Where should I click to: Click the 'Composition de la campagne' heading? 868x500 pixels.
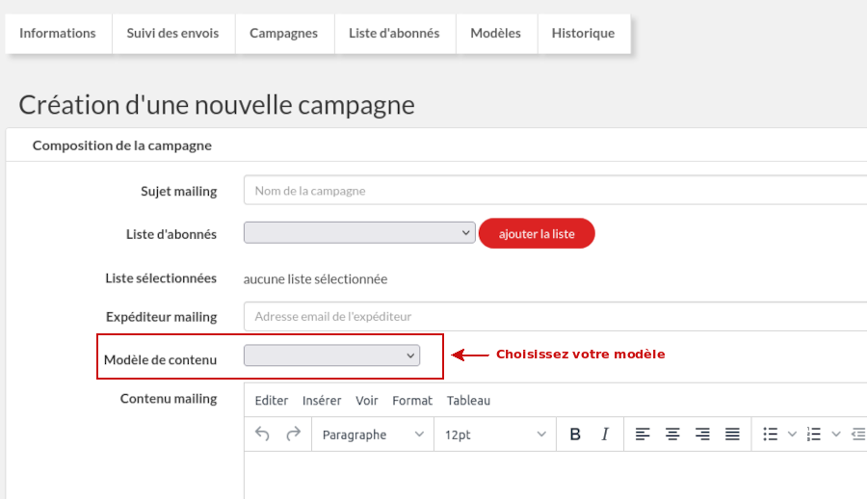pyautogui.click(x=121, y=145)
